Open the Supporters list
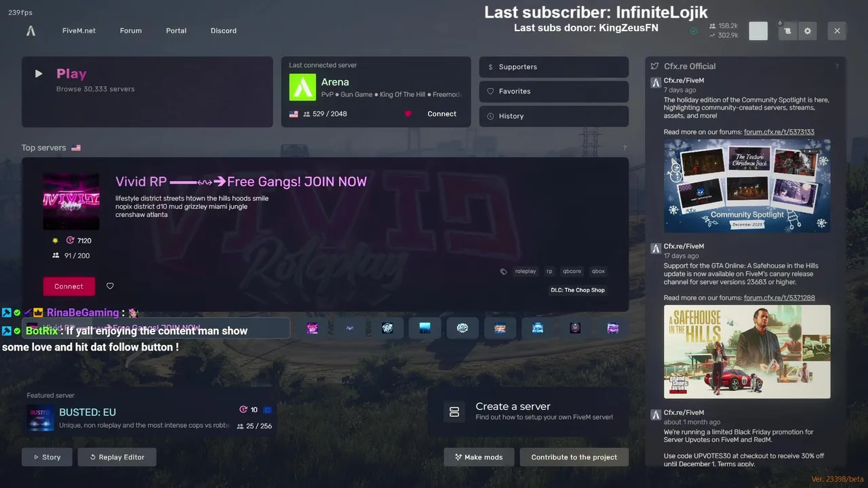This screenshot has width=868, height=488. [554, 67]
